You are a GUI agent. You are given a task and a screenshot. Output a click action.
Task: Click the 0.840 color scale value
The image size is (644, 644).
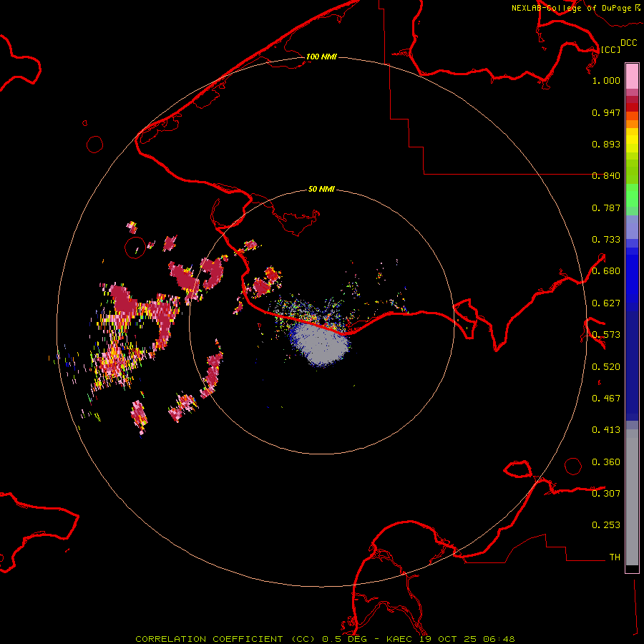click(606, 176)
